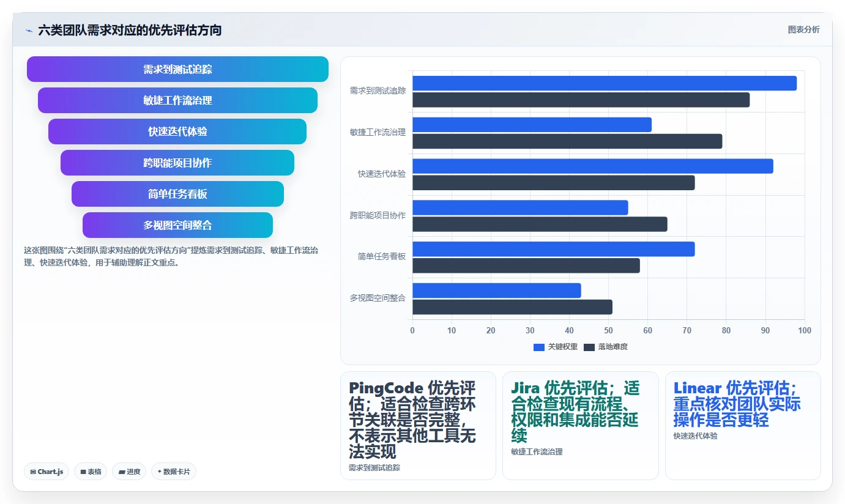Click the 数据卡片 tag
The image size is (845, 504).
[x=174, y=472]
